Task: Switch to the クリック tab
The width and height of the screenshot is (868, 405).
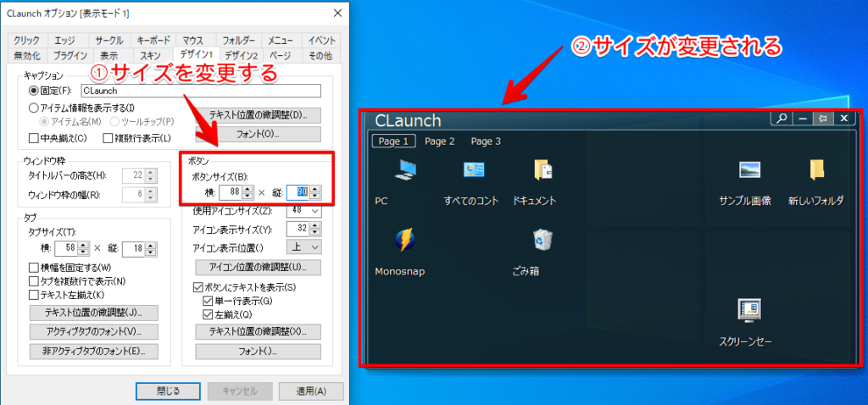Action: tap(26, 41)
